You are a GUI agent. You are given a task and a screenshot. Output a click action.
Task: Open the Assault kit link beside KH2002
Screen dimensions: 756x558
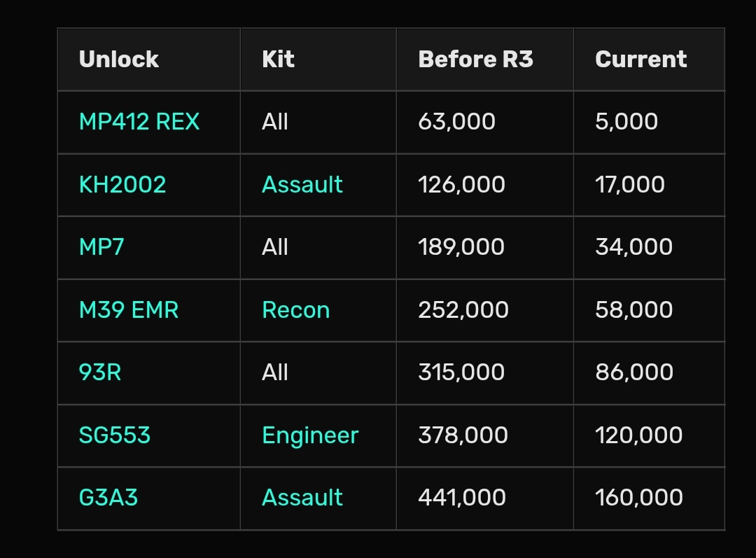coord(302,185)
